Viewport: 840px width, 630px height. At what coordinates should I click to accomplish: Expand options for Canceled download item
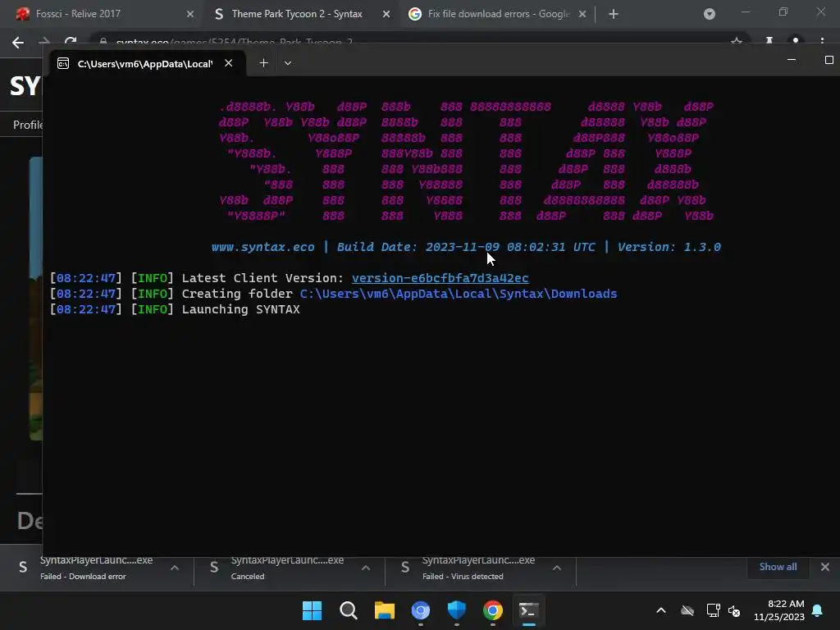(x=366, y=568)
